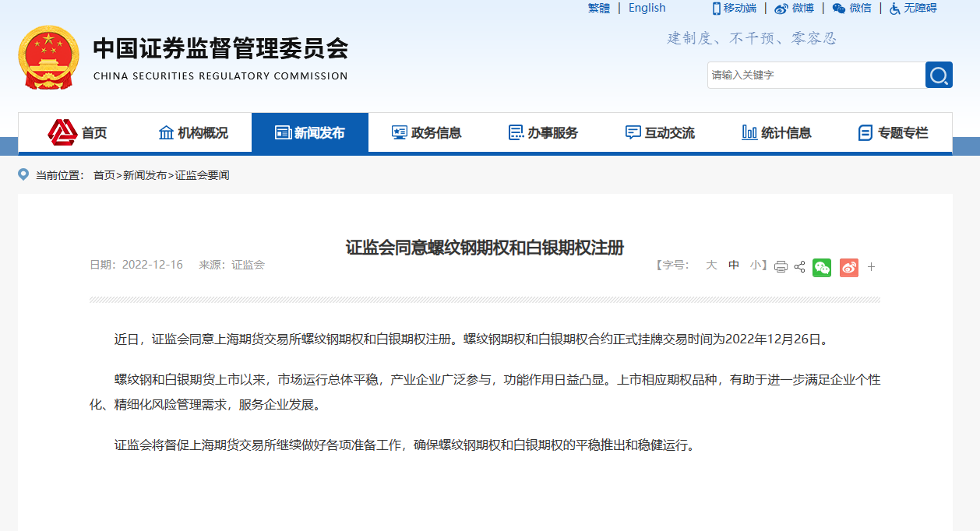Image resolution: width=980 pixels, height=531 pixels.
Task: Click the blue search magnifier button
Action: (x=939, y=75)
